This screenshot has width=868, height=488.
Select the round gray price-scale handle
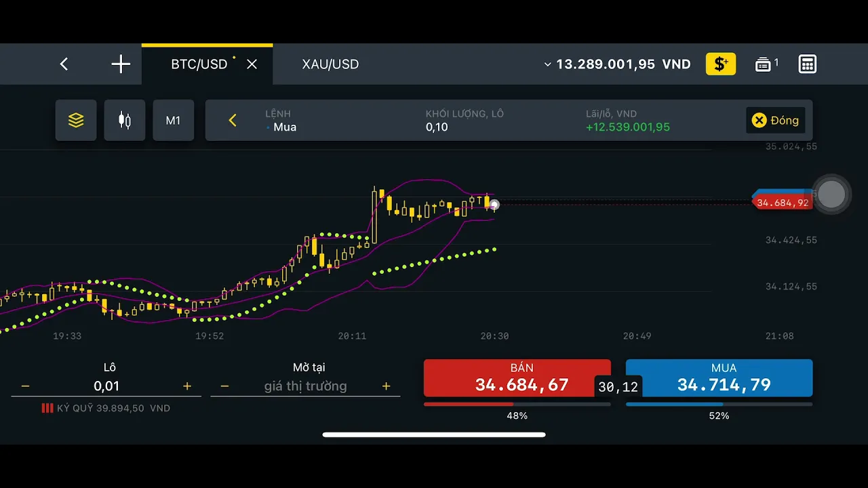pyautogui.click(x=831, y=195)
